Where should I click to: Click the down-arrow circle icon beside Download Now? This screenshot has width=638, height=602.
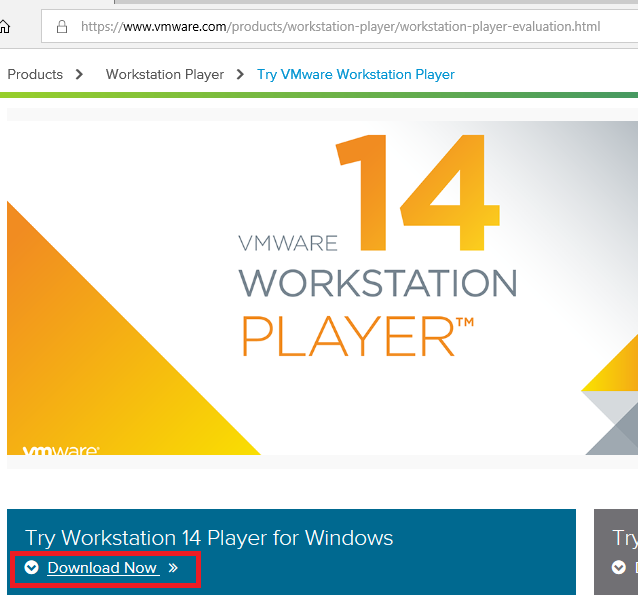(x=31, y=567)
